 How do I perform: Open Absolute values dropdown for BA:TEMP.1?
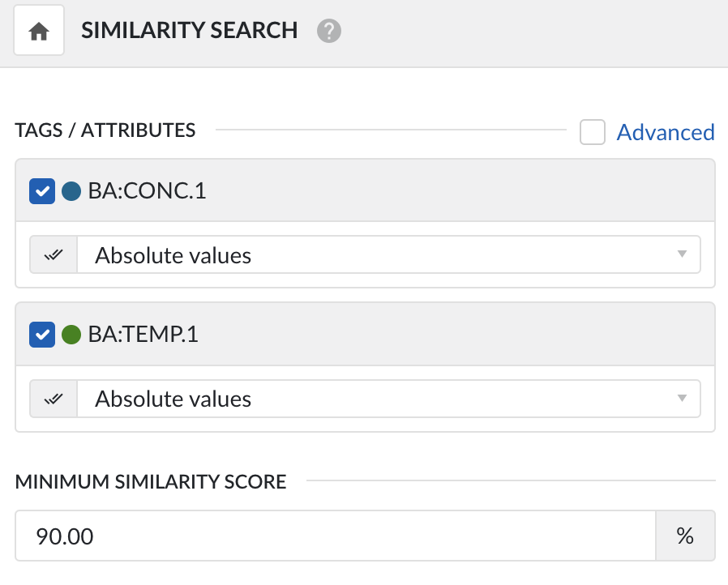coord(388,399)
